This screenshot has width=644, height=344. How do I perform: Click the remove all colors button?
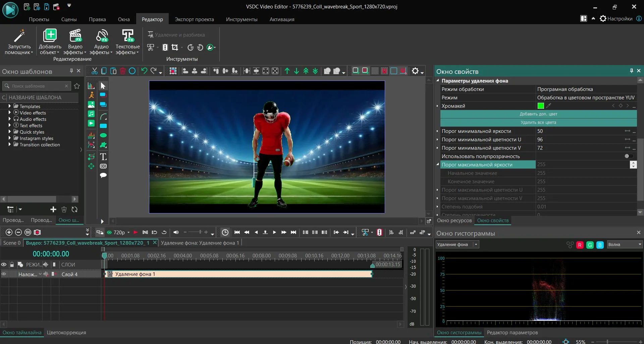[x=538, y=122]
